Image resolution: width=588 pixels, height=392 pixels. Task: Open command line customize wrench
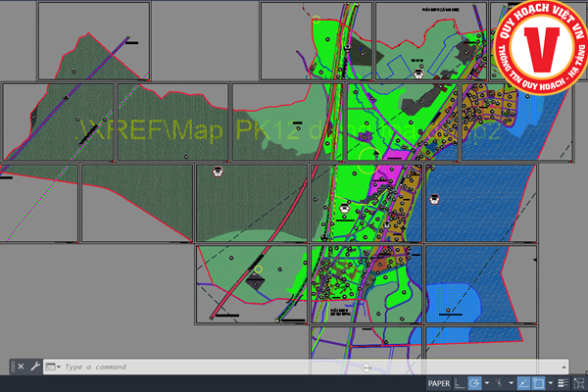(35, 367)
